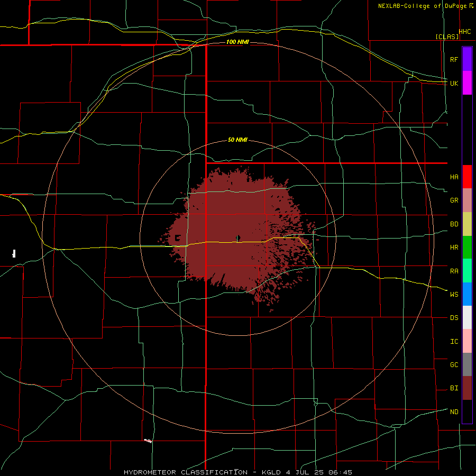Click the DS white legend color block
This screenshot has height=476, width=476.
point(467,317)
